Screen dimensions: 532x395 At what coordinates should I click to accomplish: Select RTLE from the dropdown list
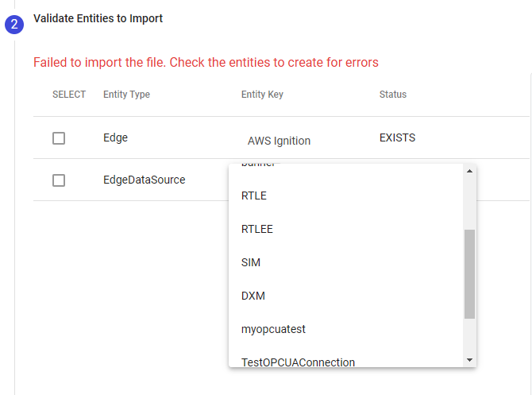click(x=254, y=196)
